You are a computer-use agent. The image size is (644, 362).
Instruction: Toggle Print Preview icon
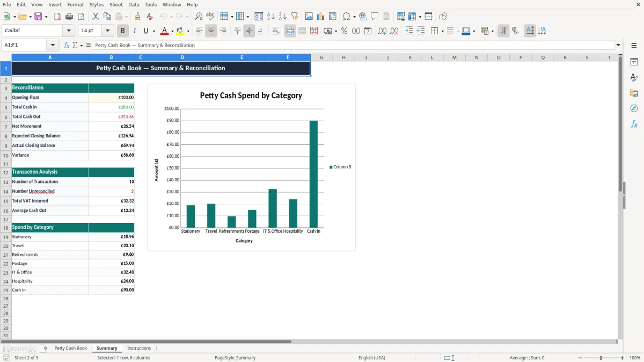81,17
